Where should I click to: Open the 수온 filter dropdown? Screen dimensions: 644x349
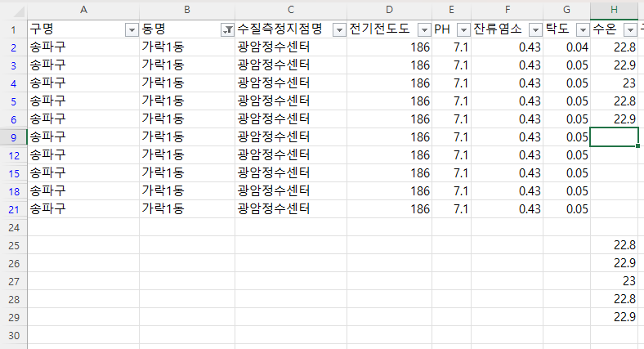630,30
